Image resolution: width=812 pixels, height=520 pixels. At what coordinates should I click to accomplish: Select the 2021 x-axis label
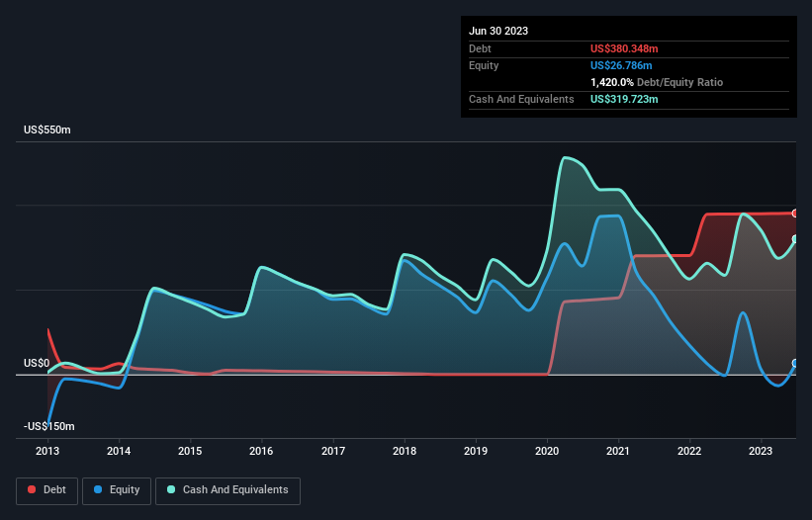tap(618, 451)
